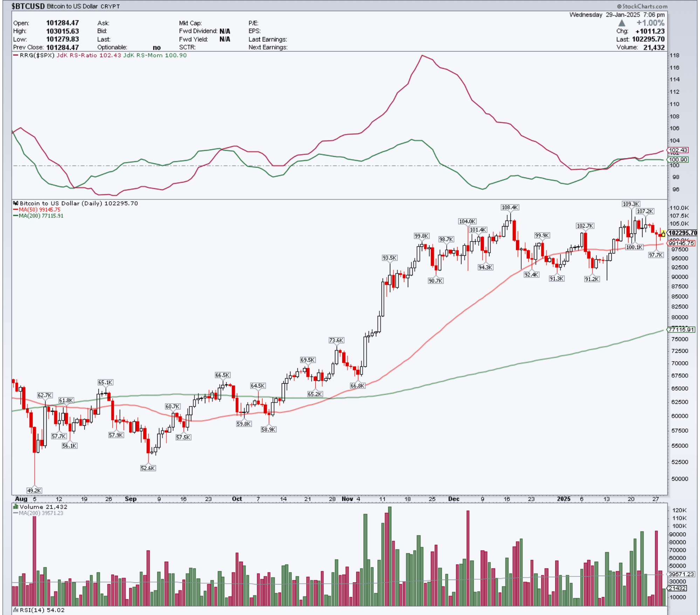The image size is (700, 615).
Task: Click the red line marker before RRG($SPX)
Action: [x=15, y=55]
